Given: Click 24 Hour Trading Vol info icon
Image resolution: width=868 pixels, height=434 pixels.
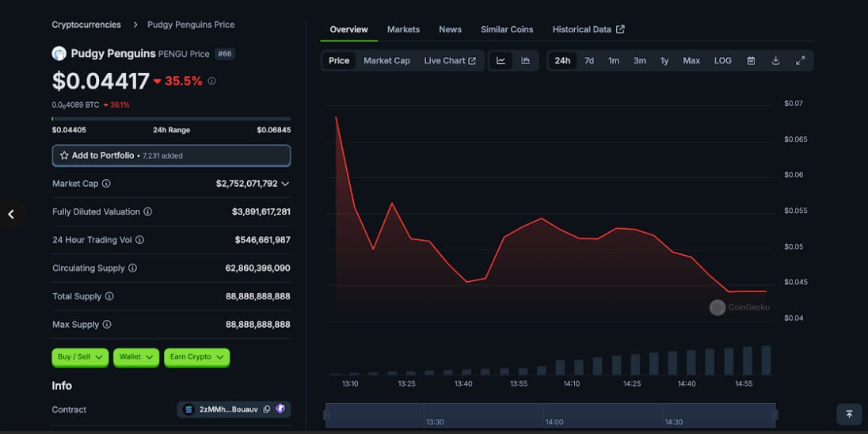Looking at the screenshot, I should click(x=139, y=240).
